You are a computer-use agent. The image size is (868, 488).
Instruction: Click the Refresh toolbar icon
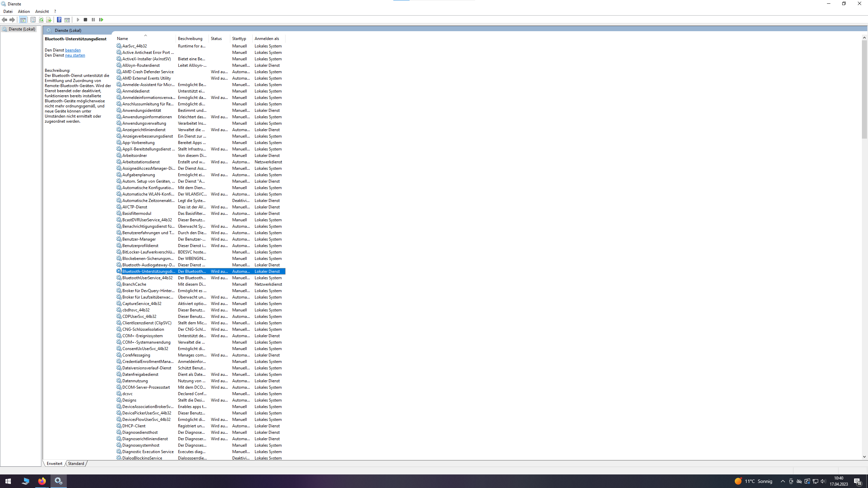coord(41,20)
